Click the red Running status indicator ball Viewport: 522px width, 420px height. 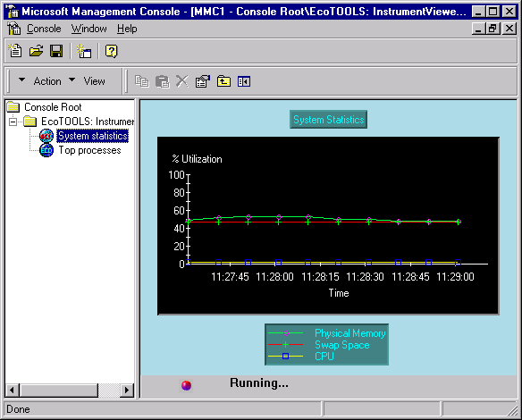pyautogui.click(x=187, y=385)
